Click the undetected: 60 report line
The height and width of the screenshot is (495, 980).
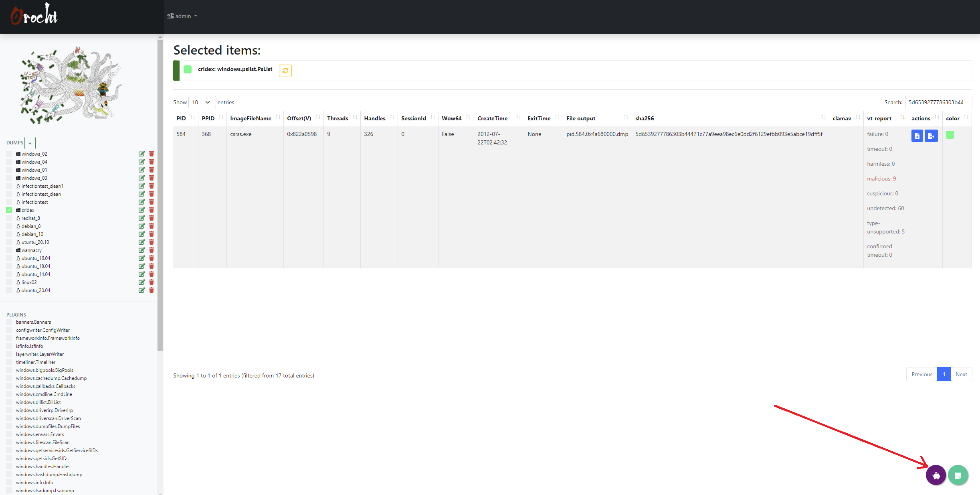click(885, 208)
